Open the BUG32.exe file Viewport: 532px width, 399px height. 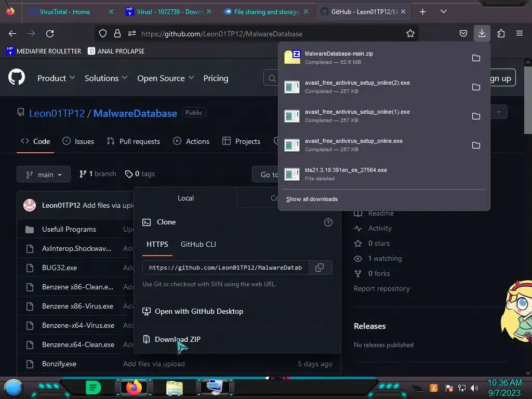pos(59,268)
